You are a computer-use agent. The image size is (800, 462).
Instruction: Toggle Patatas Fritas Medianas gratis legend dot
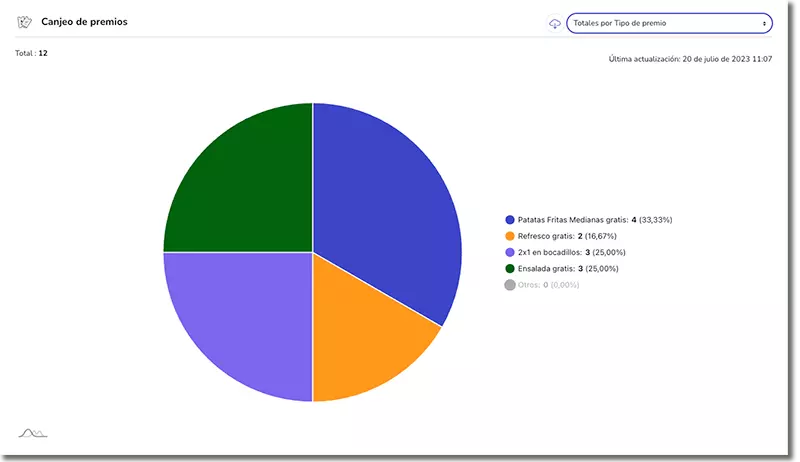[510, 220]
